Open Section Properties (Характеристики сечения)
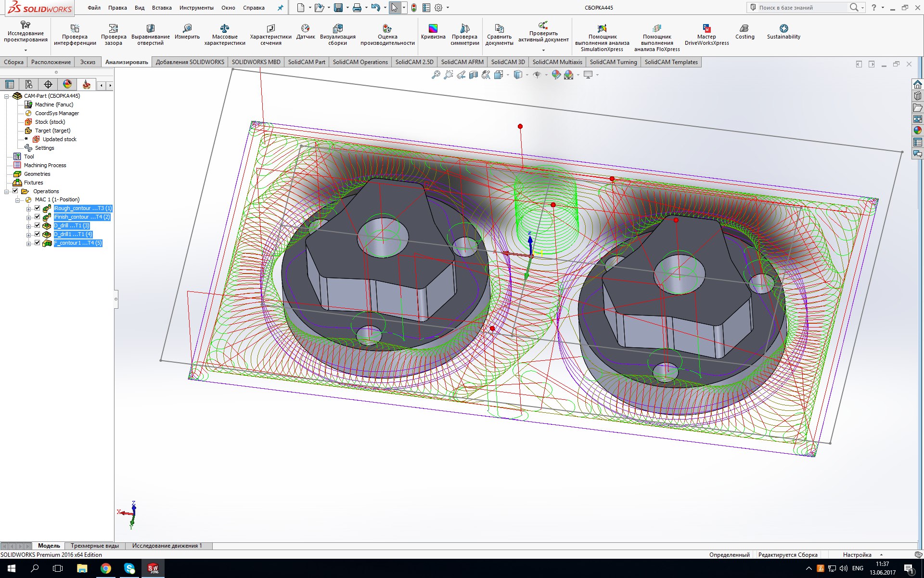The image size is (924, 578). (x=271, y=35)
